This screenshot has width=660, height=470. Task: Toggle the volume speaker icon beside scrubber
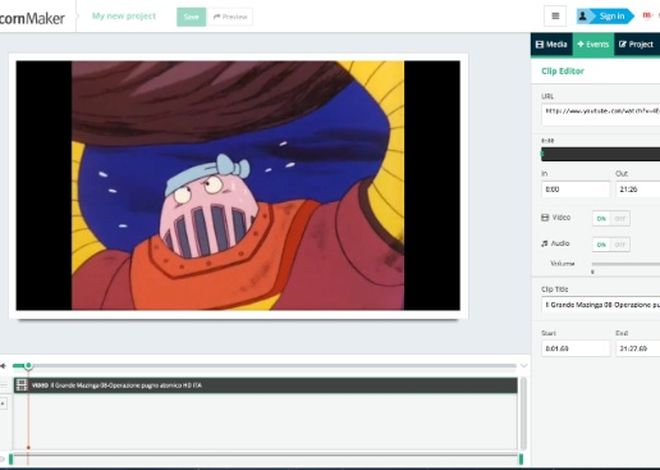pos(3,366)
